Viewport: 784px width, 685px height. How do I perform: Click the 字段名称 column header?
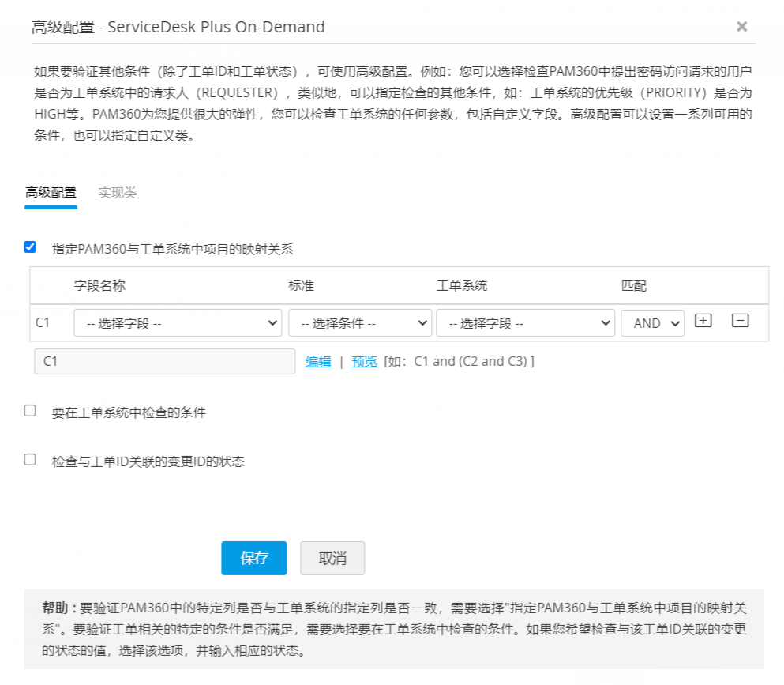tap(100, 286)
